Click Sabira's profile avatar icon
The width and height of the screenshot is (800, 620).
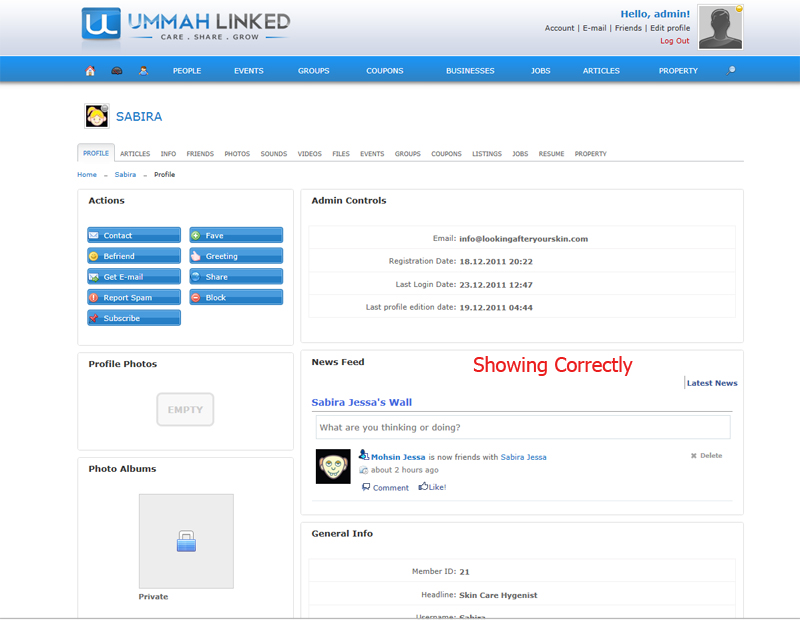pos(97,116)
